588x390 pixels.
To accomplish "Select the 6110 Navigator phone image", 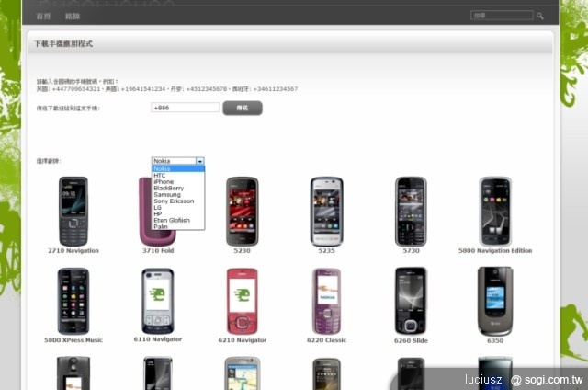I will coord(158,301).
